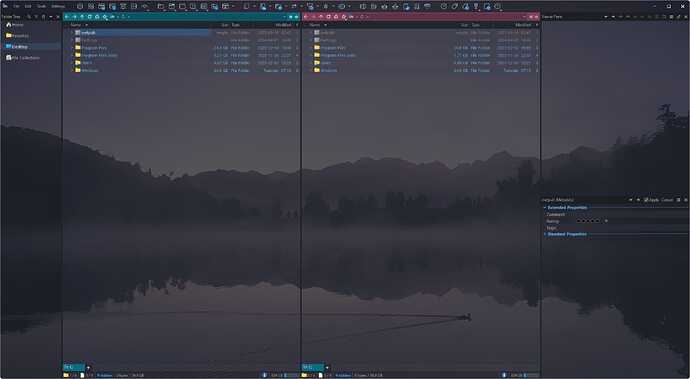
Task: Select PerfLogs folder in left pane
Action: [x=86, y=40]
